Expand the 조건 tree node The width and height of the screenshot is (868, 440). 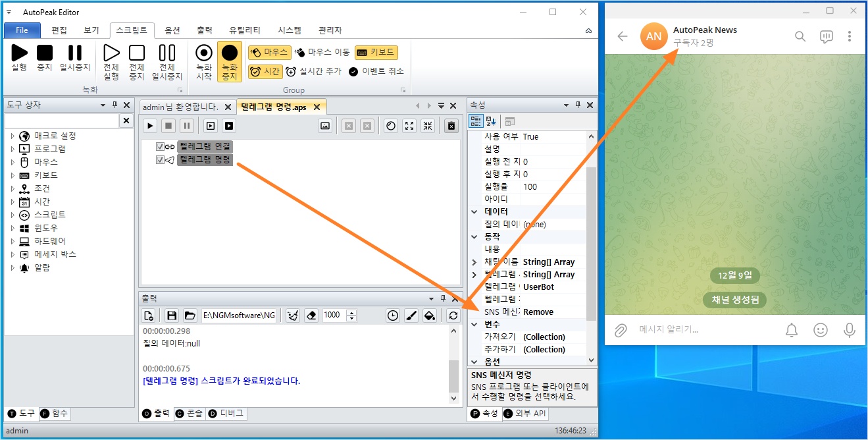tap(12, 188)
